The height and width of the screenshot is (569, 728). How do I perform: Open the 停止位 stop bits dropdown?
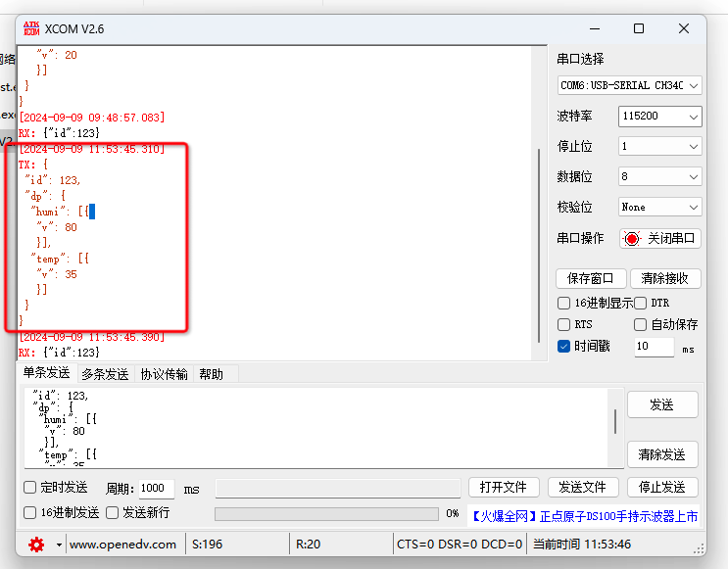659,146
